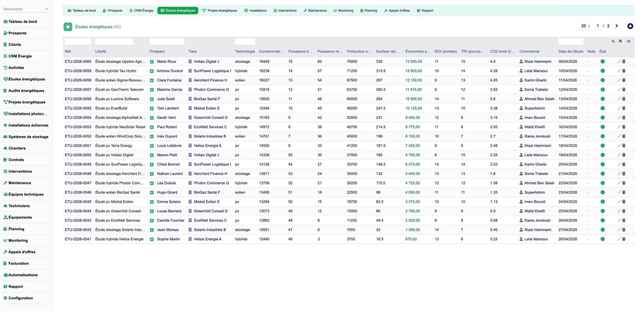This screenshot has height=316, width=644.
Task: Go to next page with the right arrow
Action: [617, 26]
